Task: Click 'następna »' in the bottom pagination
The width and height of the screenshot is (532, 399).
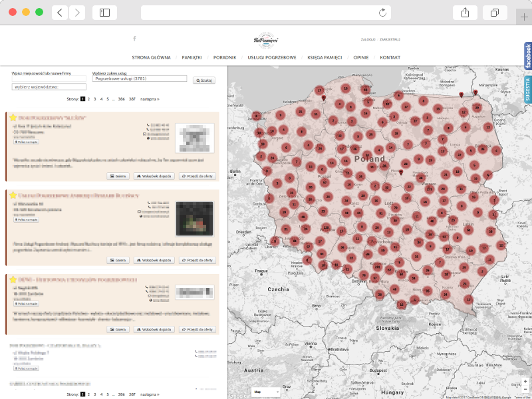Action: point(150,394)
